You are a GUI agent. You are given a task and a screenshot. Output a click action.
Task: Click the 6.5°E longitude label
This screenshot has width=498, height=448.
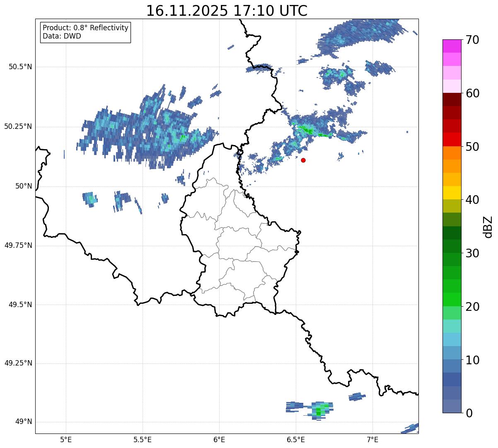[296, 439]
